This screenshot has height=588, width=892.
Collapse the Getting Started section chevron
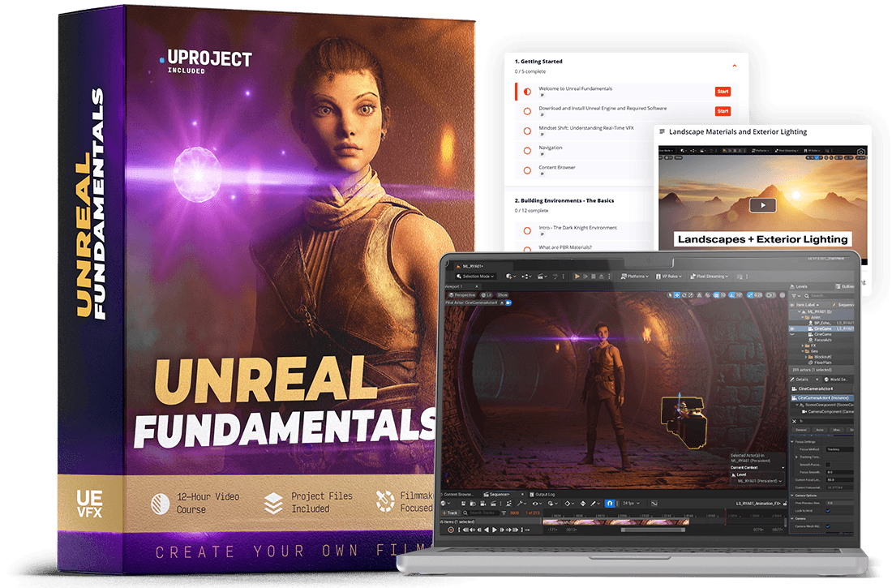pos(735,66)
